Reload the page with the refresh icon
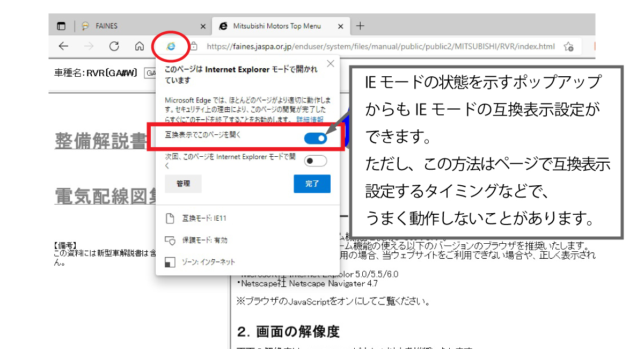The image size is (644, 349). coord(114,46)
